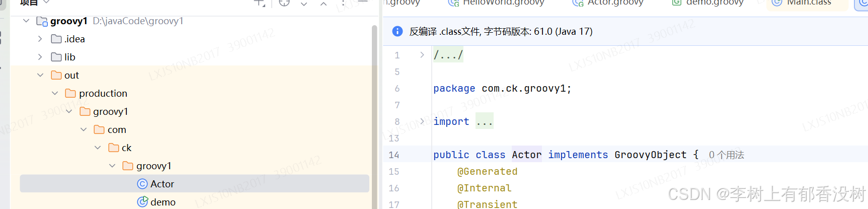Click 'com.ck.groovy1;' package name text
868x209 pixels.
click(x=526, y=88)
